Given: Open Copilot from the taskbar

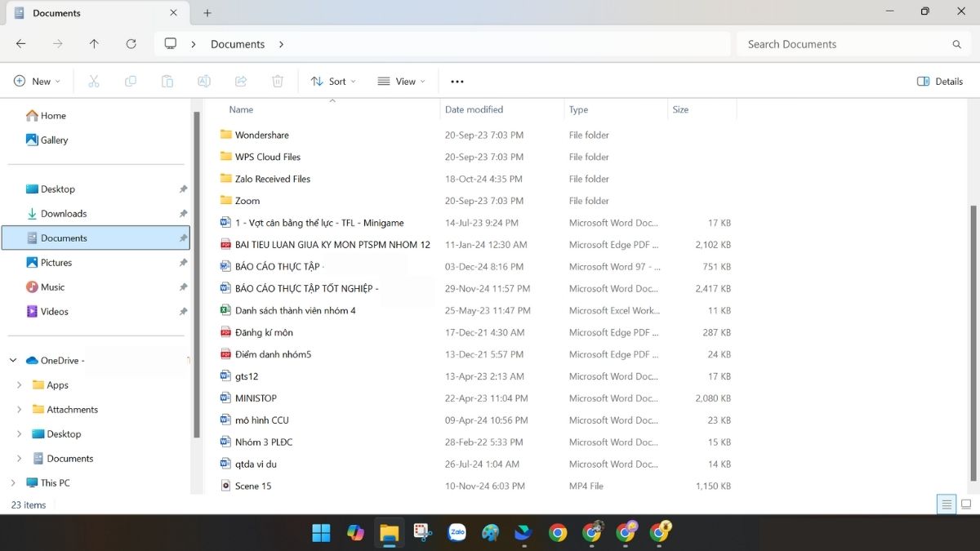Looking at the screenshot, I should click(x=355, y=533).
